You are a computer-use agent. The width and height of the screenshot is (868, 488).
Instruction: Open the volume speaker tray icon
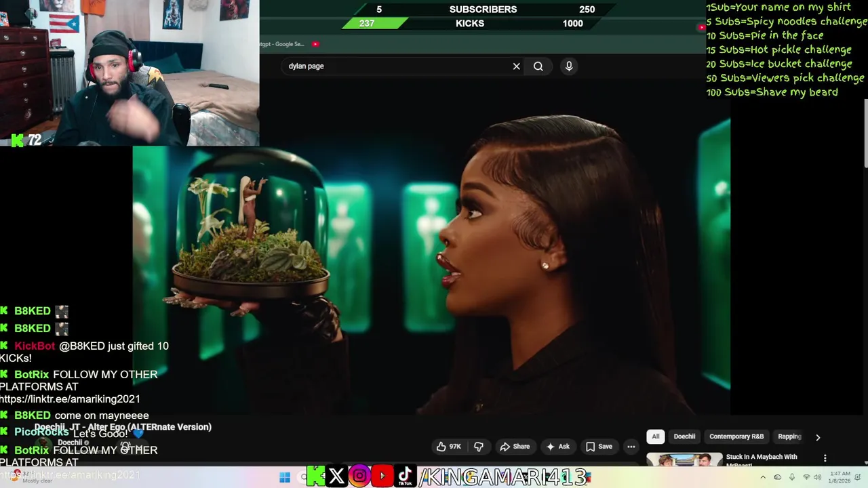click(817, 477)
